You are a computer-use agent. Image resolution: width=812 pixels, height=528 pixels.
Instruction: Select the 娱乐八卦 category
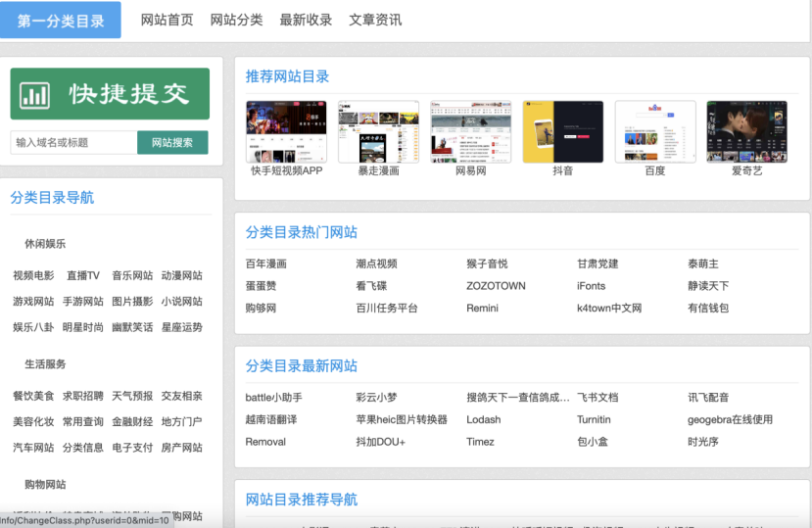tap(33, 327)
